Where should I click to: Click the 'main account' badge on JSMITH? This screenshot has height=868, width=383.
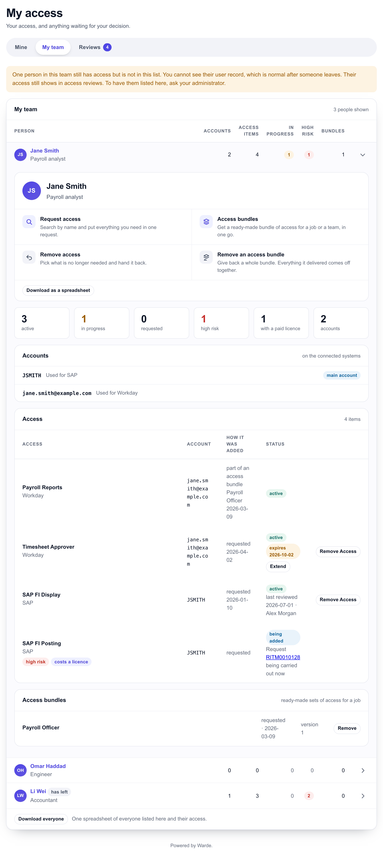click(341, 375)
